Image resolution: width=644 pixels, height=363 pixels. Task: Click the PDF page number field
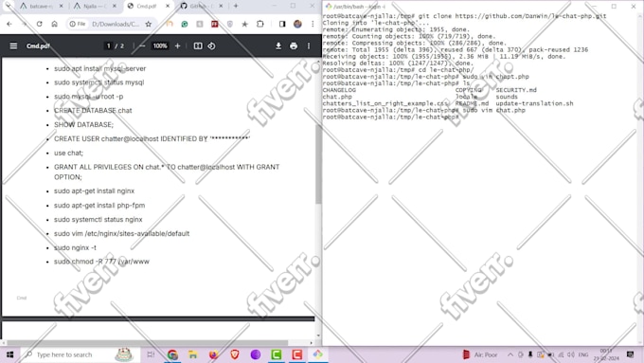(108, 46)
